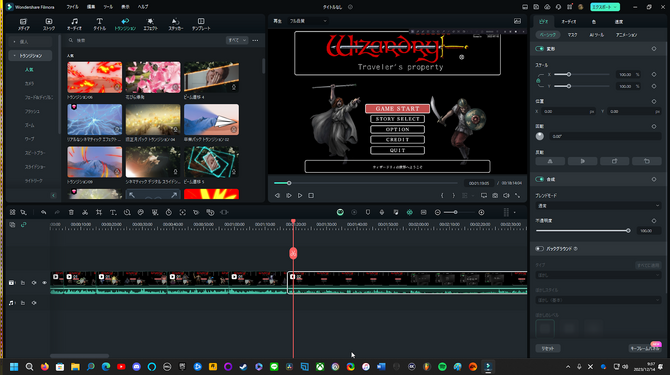
Task: Open the Export (エクスポート) dropdown arrow
Action: pos(615,7)
